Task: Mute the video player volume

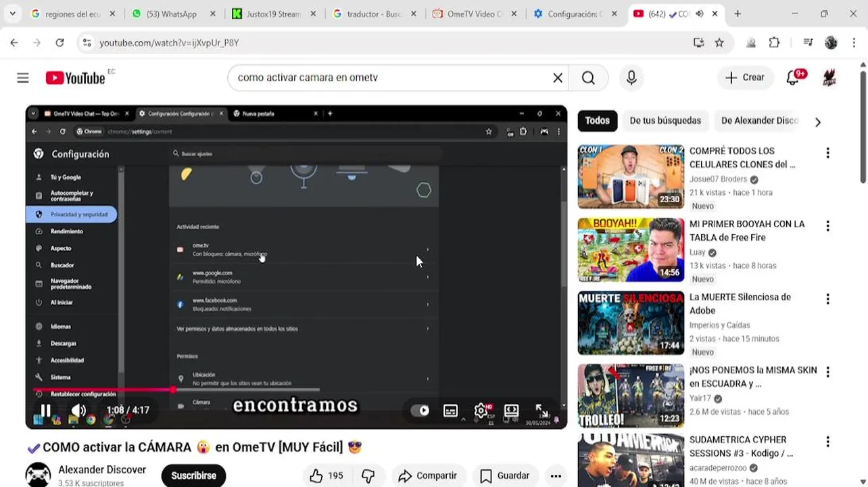Action: [78, 410]
